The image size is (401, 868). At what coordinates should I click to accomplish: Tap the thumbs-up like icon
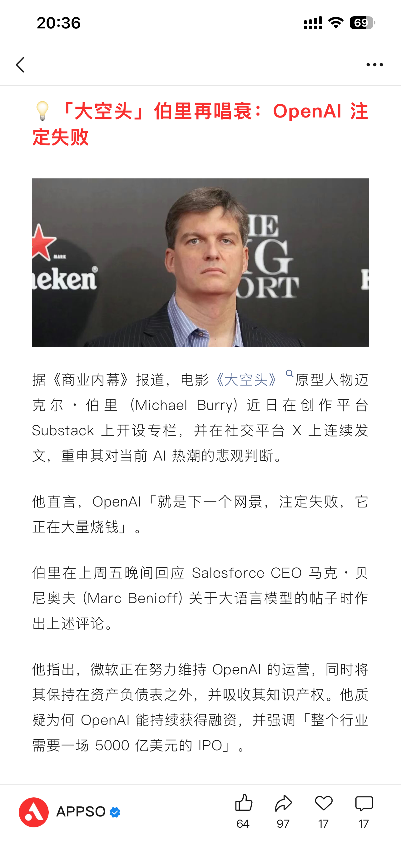pyautogui.click(x=243, y=803)
